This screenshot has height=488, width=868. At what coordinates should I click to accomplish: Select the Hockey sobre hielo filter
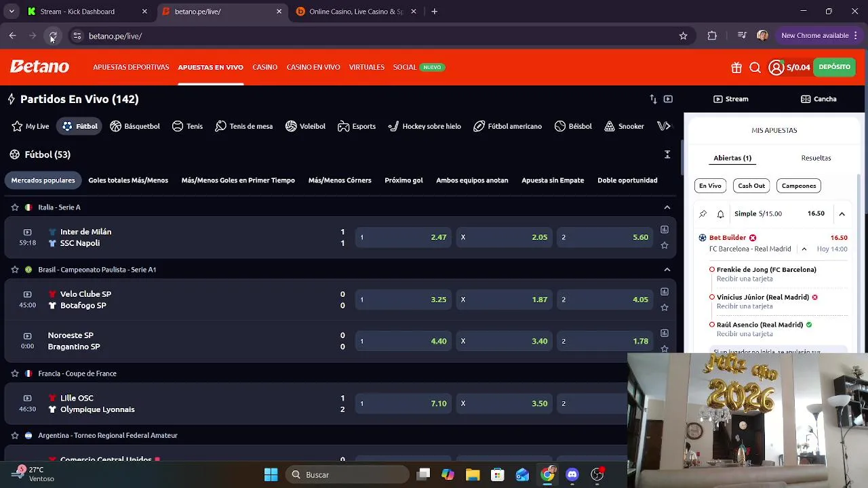425,126
